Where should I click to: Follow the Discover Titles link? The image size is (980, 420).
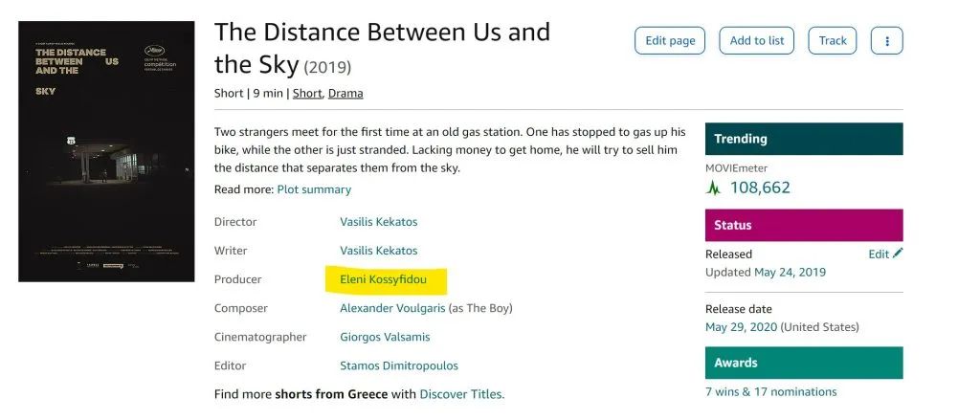click(460, 394)
